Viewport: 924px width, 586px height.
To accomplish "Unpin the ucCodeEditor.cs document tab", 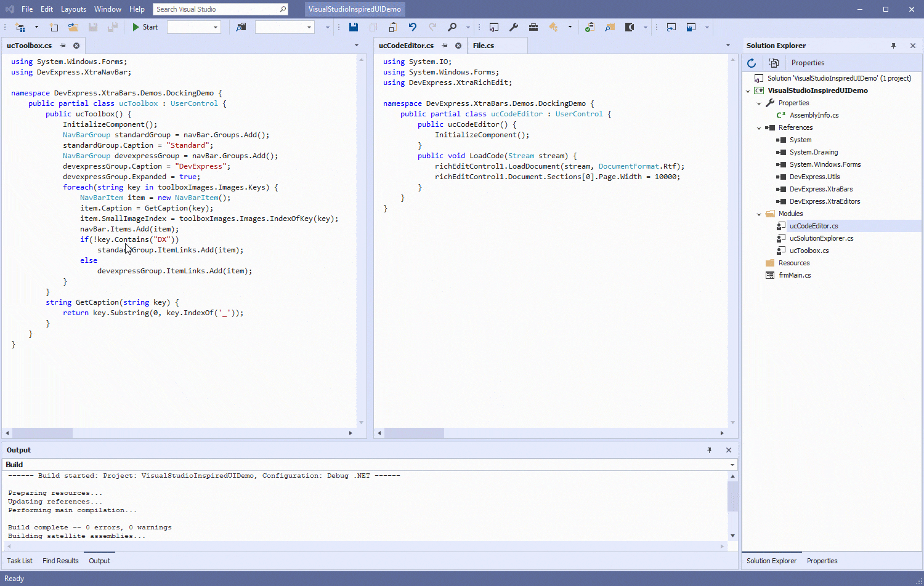I will pyautogui.click(x=444, y=45).
